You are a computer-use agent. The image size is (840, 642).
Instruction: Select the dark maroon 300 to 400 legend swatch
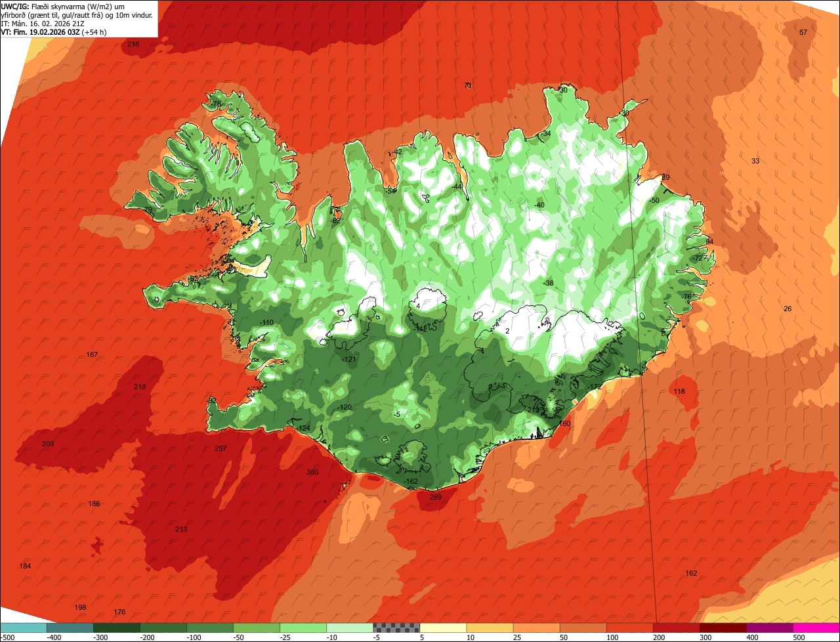(723, 628)
